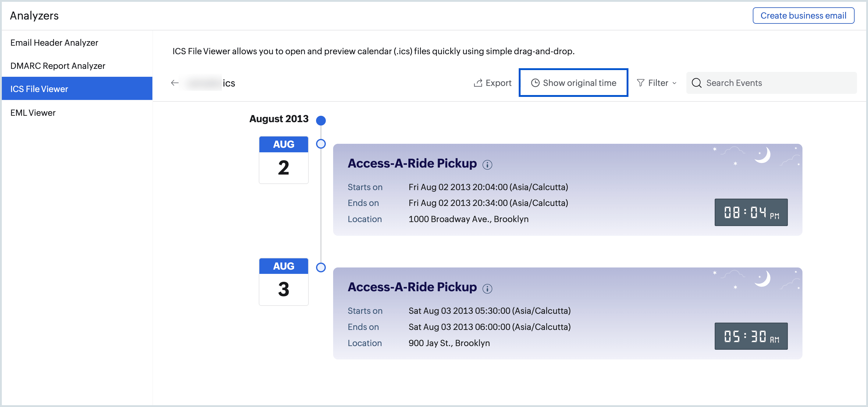Viewport: 868px width, 407px height.
Task: Open info icon for Aug 2 Access-A-Ride Pickup
Action: 487,165
